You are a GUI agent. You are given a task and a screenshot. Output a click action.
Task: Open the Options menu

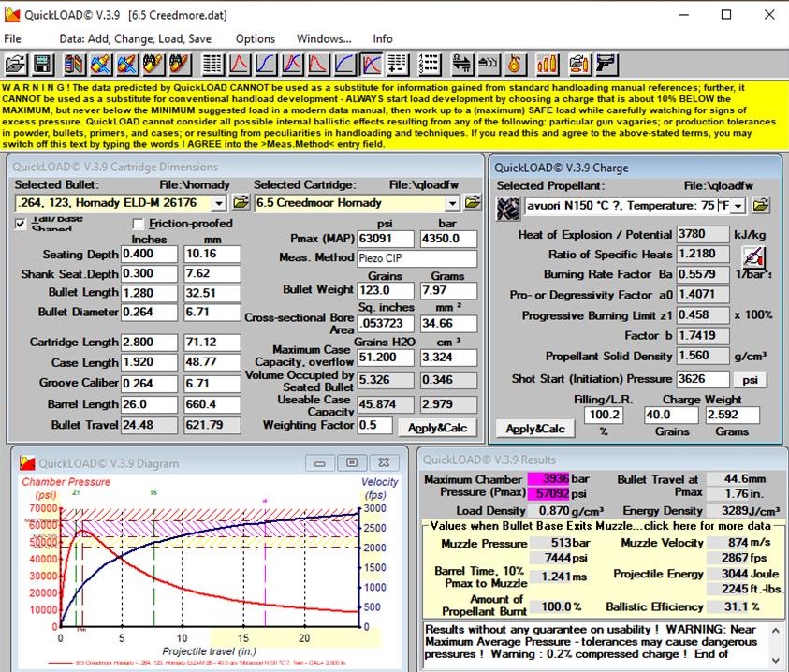click(256, 38)
